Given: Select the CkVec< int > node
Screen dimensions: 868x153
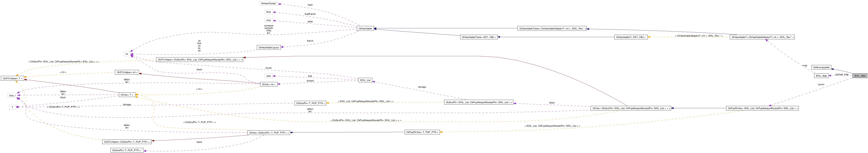Looking at the screenshot, I should 269,84.
